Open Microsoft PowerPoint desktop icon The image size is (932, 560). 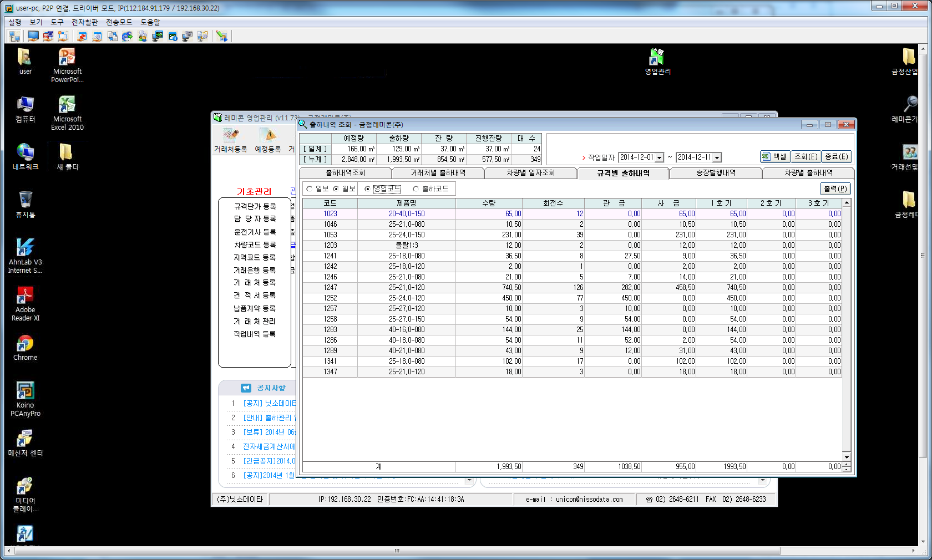pyautogui.click(x=67, y=65)
